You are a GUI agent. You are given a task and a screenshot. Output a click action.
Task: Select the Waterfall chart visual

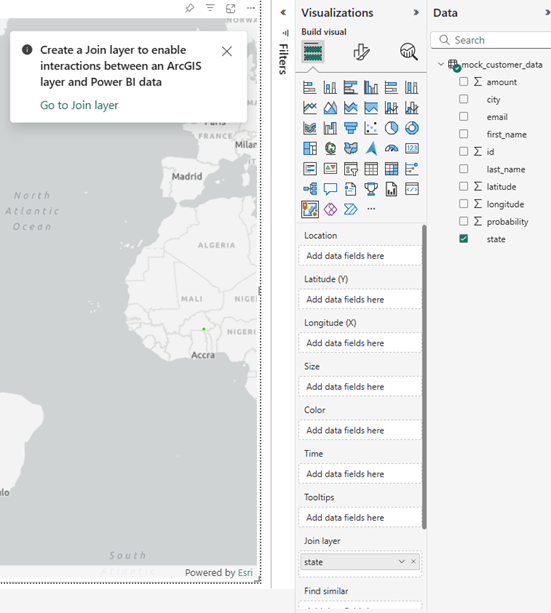(330, 128)
